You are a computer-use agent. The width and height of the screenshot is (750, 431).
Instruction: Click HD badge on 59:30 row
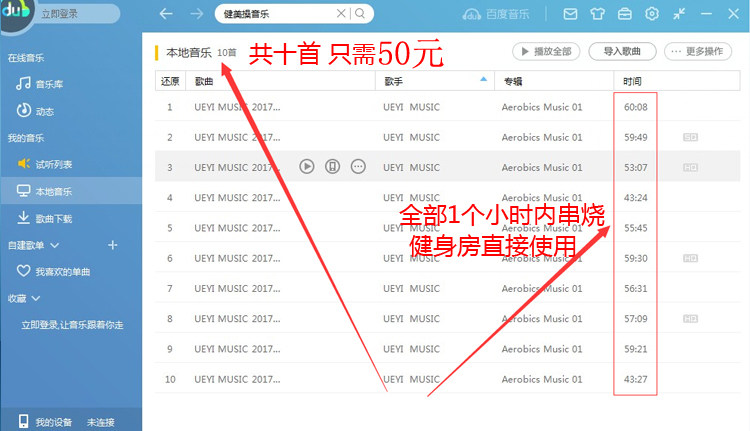[690, 258]
